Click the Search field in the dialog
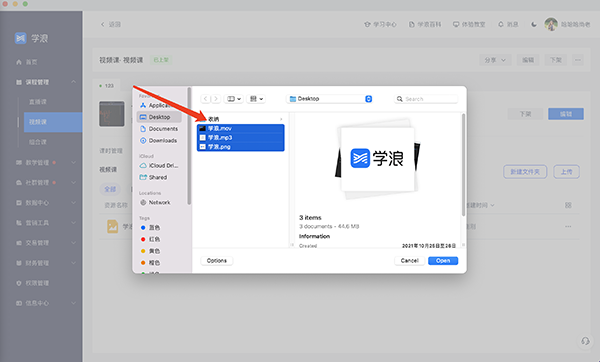 pos(426,99)
